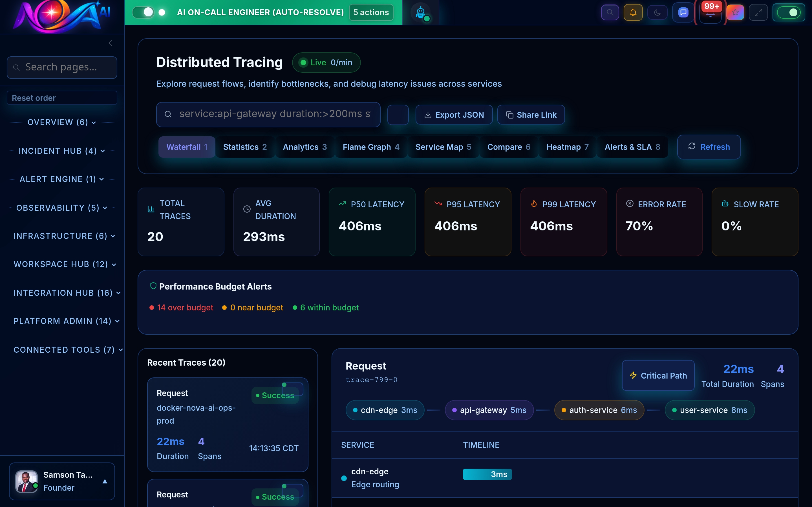This screenshot has height=507, width=812.
Task: Toggle the AI On-Call Engineer switch
Action: point(143,12)
